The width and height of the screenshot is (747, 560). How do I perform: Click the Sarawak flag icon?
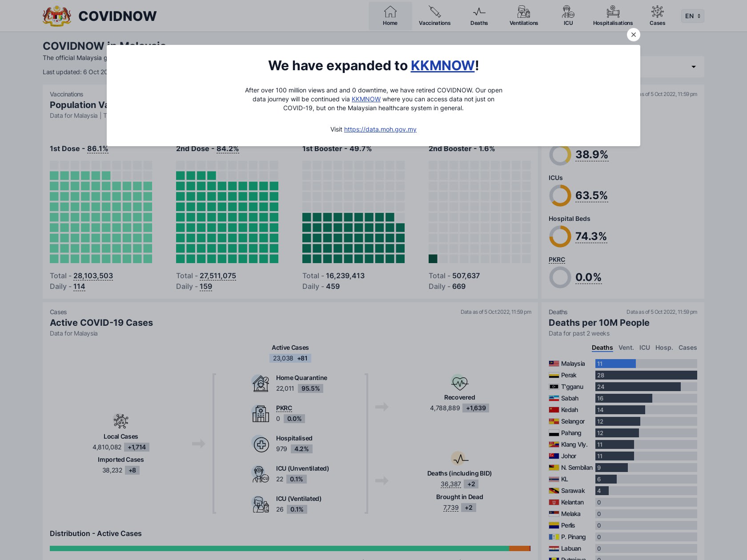554,491
